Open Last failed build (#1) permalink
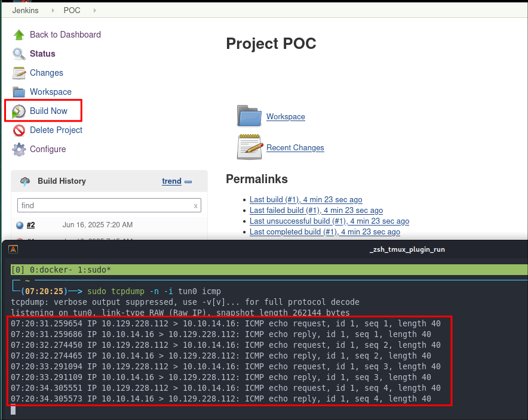This screenshot has height=420, width=528. (x=316, y=211)
